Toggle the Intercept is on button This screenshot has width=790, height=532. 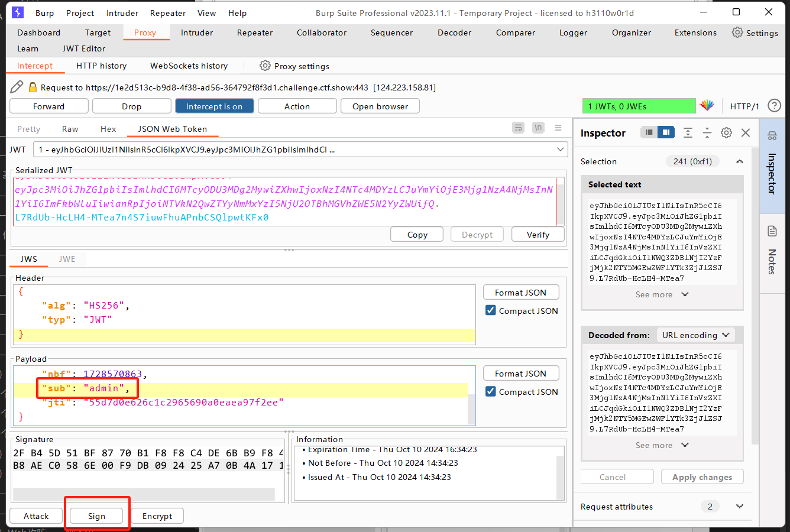point(214,106)
